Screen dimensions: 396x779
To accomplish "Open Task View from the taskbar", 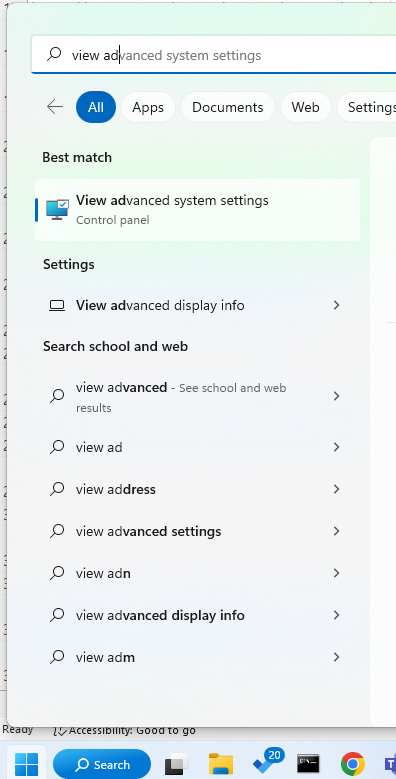I will (x=177, y=764).
